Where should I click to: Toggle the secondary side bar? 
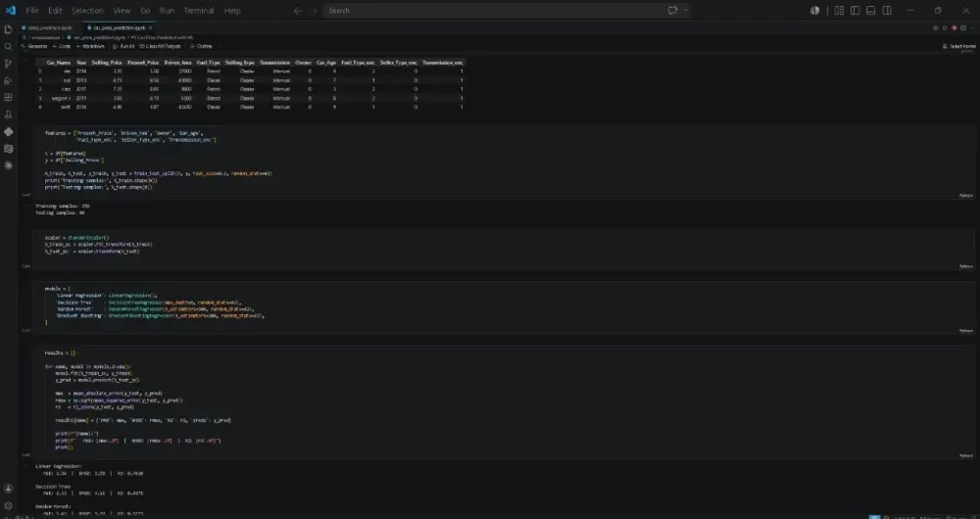[887, 11]
